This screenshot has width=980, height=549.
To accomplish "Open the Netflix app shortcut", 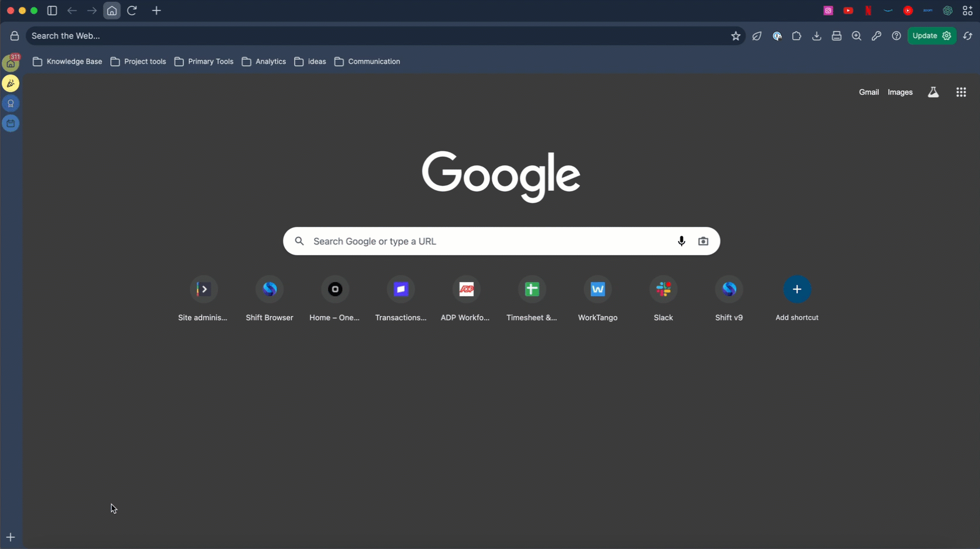I will coord(868,11).
